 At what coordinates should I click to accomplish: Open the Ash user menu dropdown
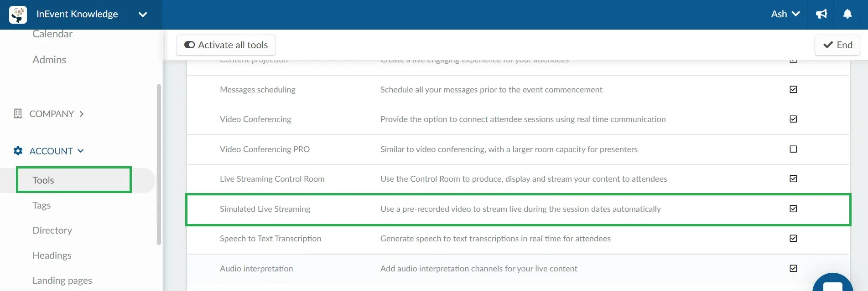(x=785, y=14)
